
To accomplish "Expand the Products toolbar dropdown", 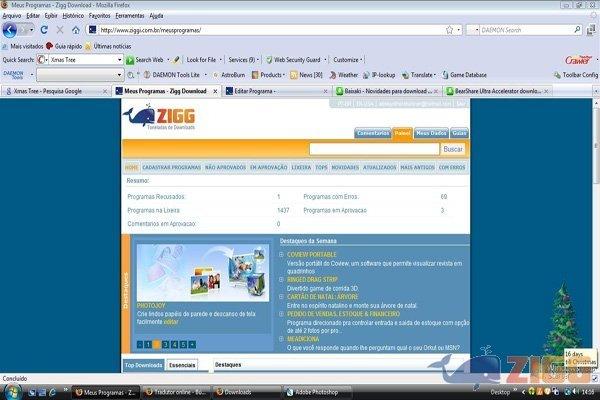I will pyautogui.click(x=284, y=74).
